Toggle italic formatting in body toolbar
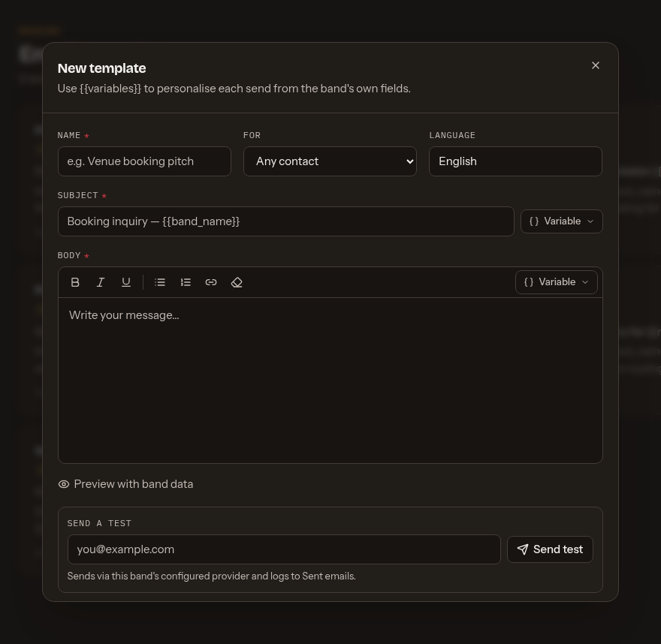This screenshot has height=644, width=661. [101, 282]
